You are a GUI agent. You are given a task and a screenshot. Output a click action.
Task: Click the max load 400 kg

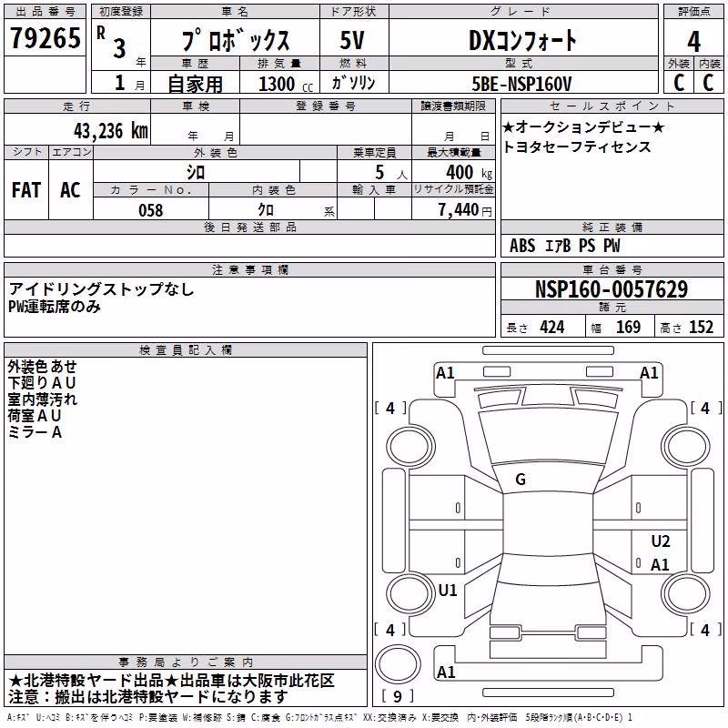469,172
